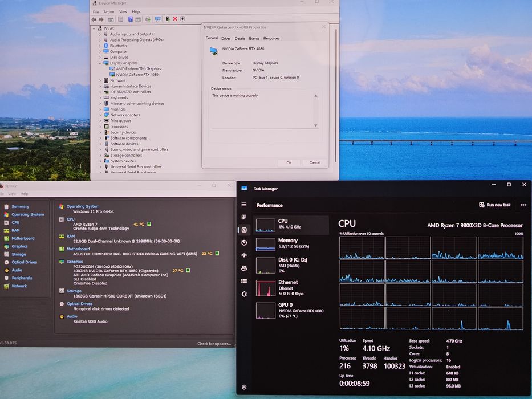Expand the Audio inputs and outputs node

tap(100, 34)
